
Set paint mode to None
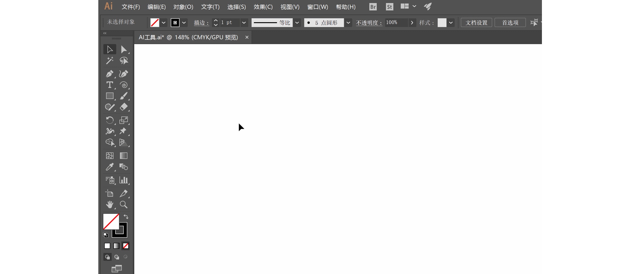click(126, 246)
